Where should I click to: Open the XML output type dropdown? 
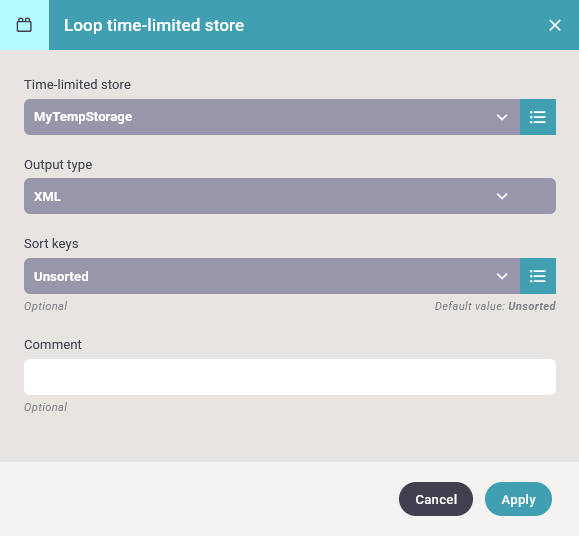point(290,196)
